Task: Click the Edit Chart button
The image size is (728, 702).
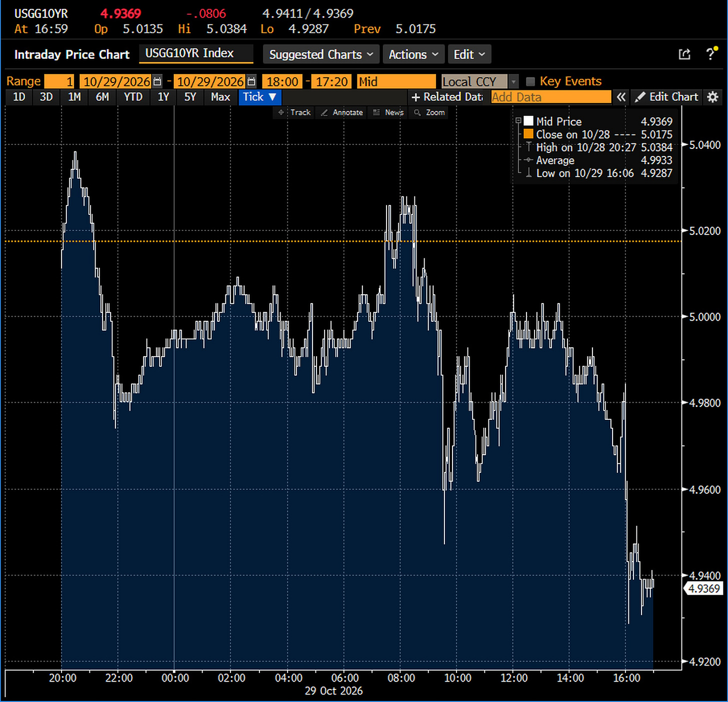Action: pos(666,97)
